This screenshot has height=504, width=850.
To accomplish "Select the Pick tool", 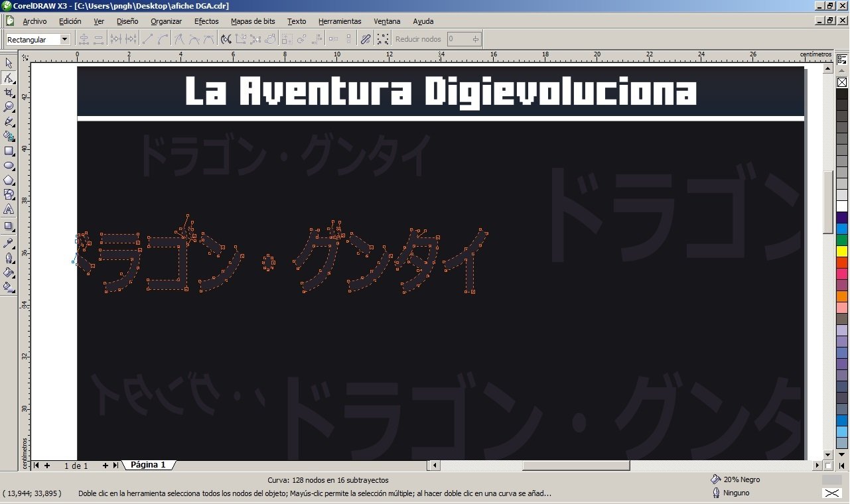I will pyautogui.click(x=9, y=63).
